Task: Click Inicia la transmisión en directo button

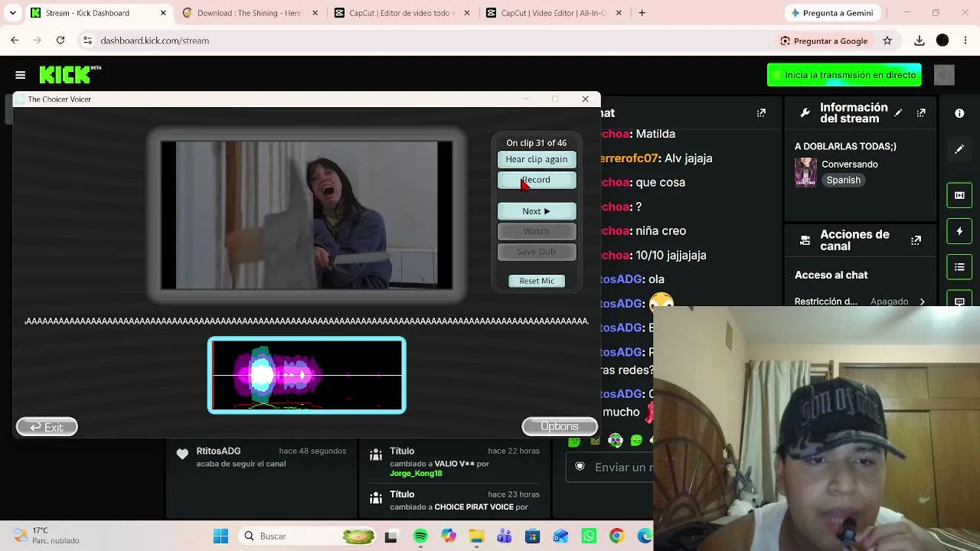Action: pyautogui.click(x=844, y=75)
